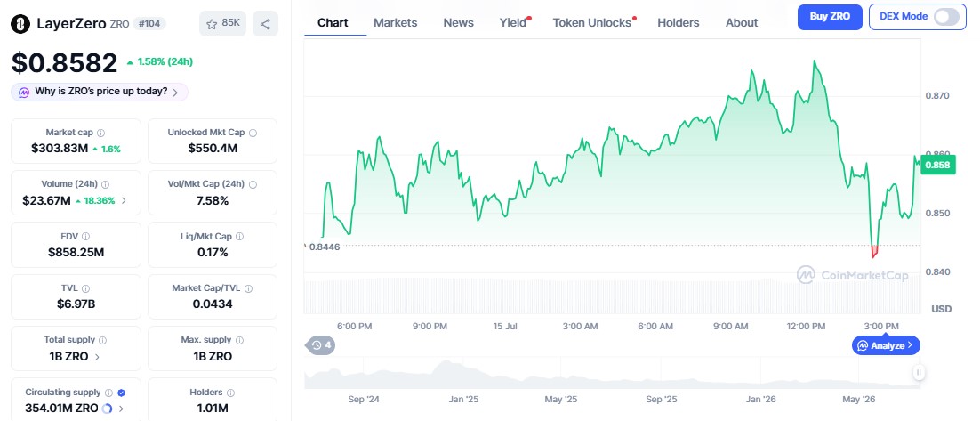
Task: Open the About tab
Action: 742,22
